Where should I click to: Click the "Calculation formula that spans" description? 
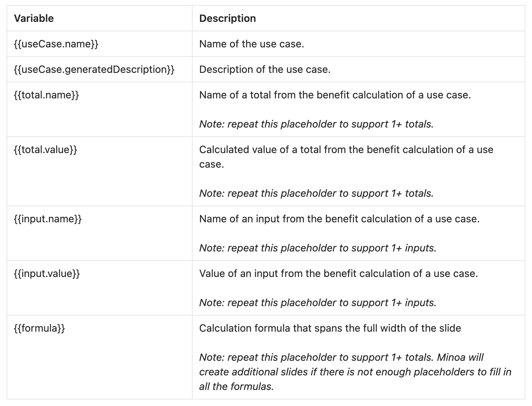coord(330,328)
